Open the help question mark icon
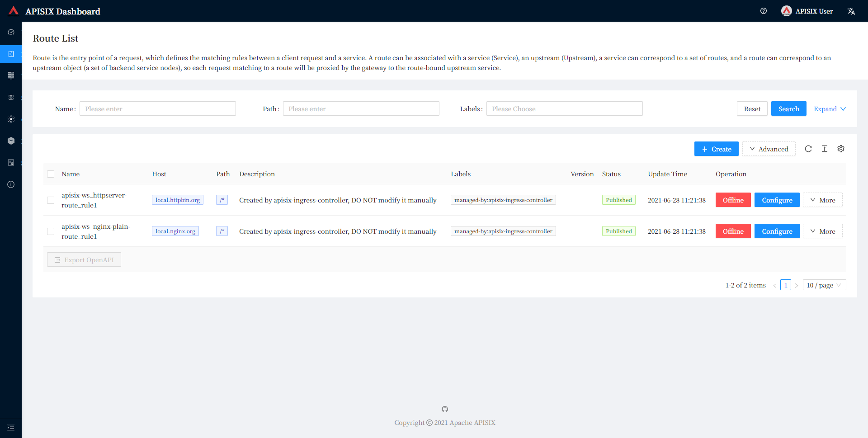The image size is (868, 438). click(764, 11)
